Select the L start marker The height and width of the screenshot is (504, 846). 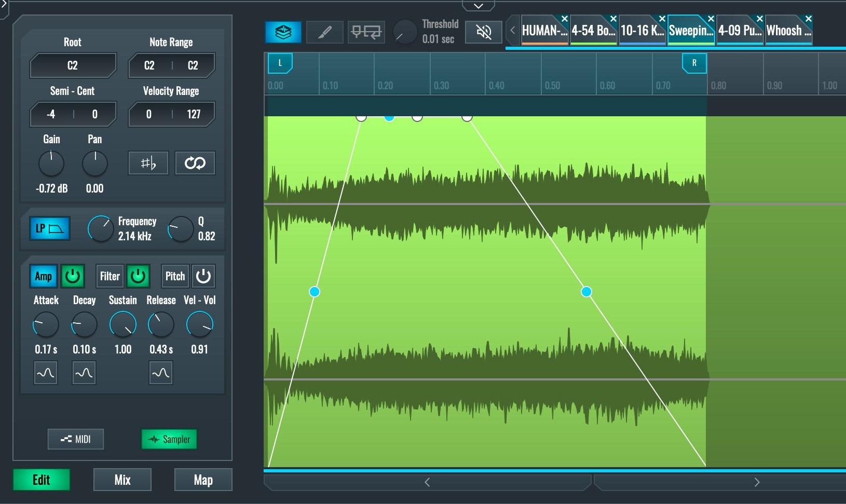(x=280, y=63)
